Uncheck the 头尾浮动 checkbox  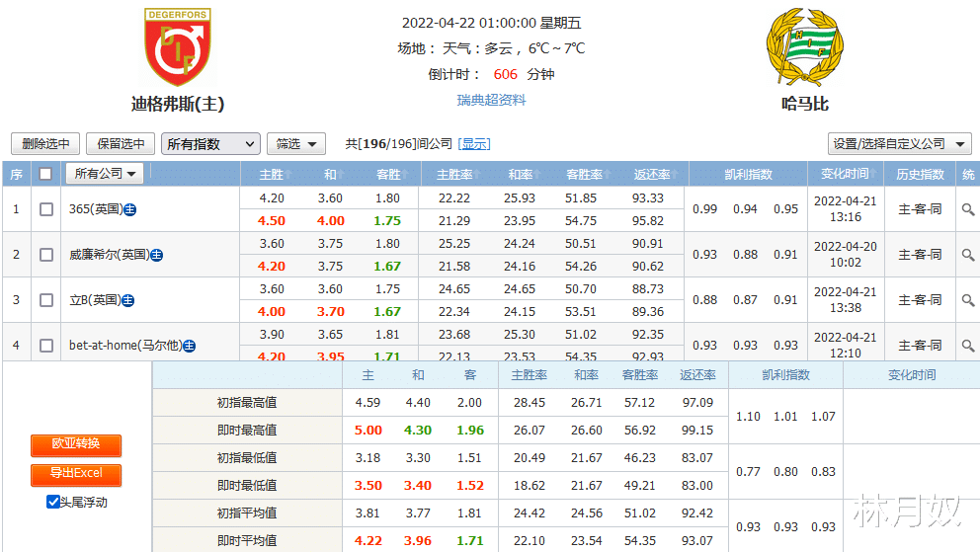point(53,502)
